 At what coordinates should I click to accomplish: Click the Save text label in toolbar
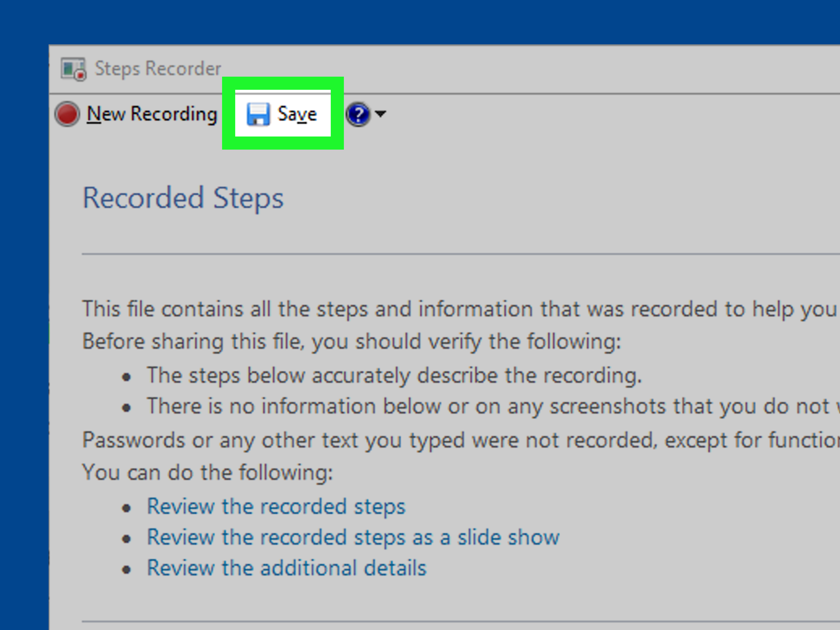[297, 114]
